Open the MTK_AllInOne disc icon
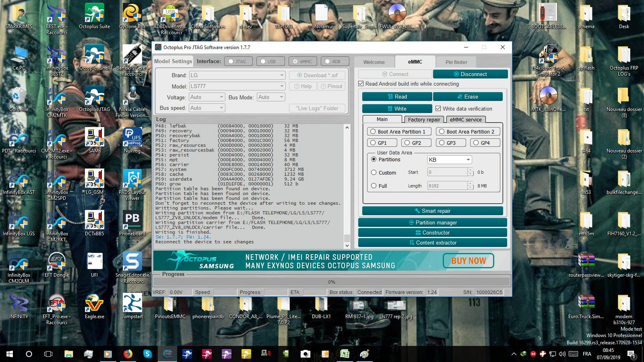 tap(548, 99)
